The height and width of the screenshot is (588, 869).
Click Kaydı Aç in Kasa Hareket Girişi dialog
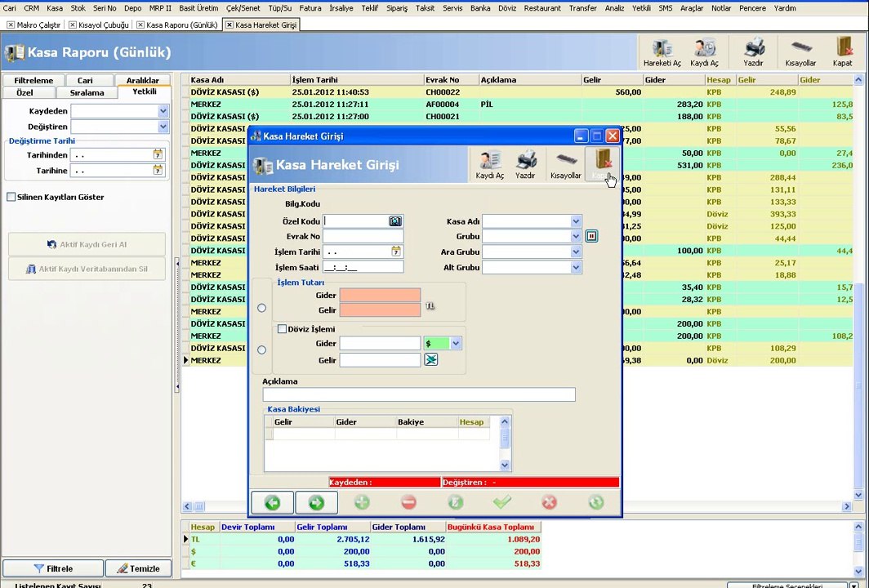point(490,164)
